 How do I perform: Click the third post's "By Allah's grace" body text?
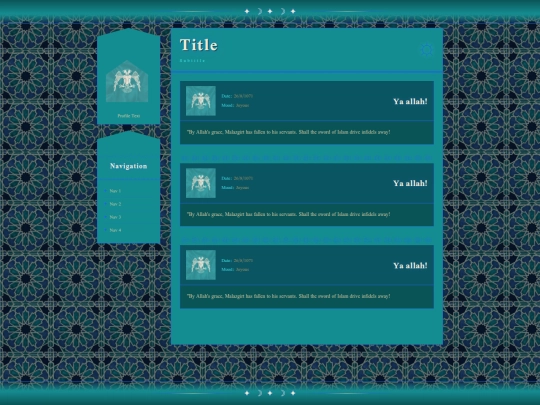click(x=289, y=296)
